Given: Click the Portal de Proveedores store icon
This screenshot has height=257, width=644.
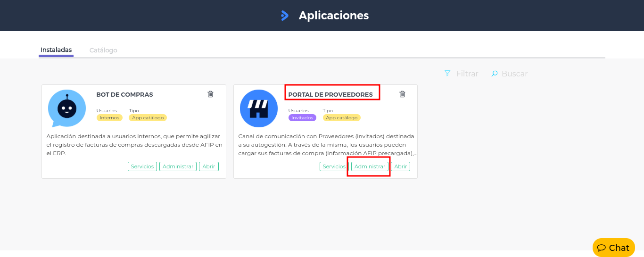Looking at the screenshot, I should tap(258, 108).
